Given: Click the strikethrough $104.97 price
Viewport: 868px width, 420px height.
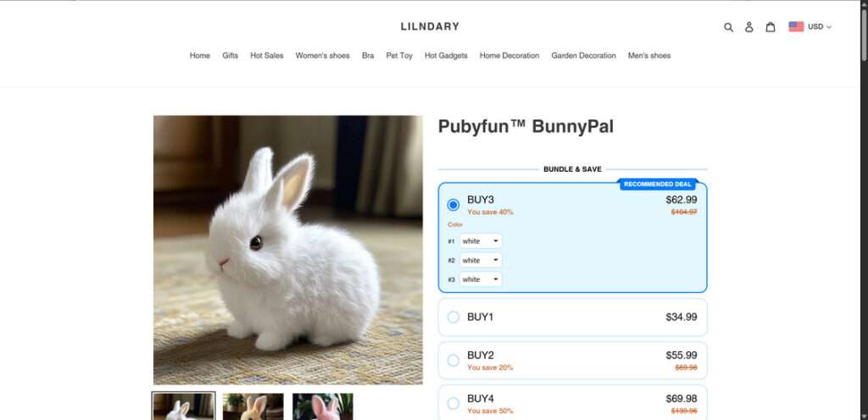Looking at the screenshot, I should pyautogui.click(x=684, y=213).
